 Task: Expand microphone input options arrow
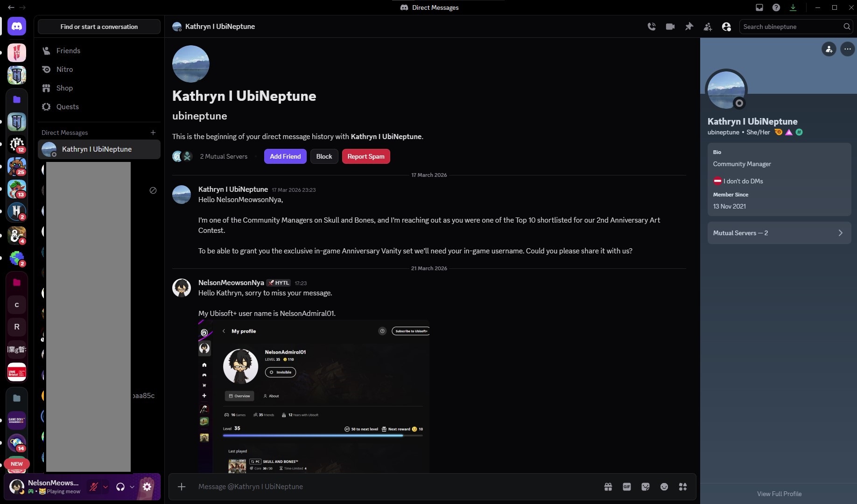point(105,487)
